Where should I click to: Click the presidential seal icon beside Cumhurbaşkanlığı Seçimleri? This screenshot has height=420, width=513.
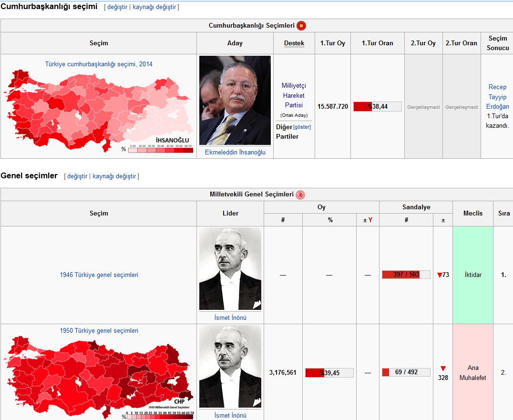[301, 26]
